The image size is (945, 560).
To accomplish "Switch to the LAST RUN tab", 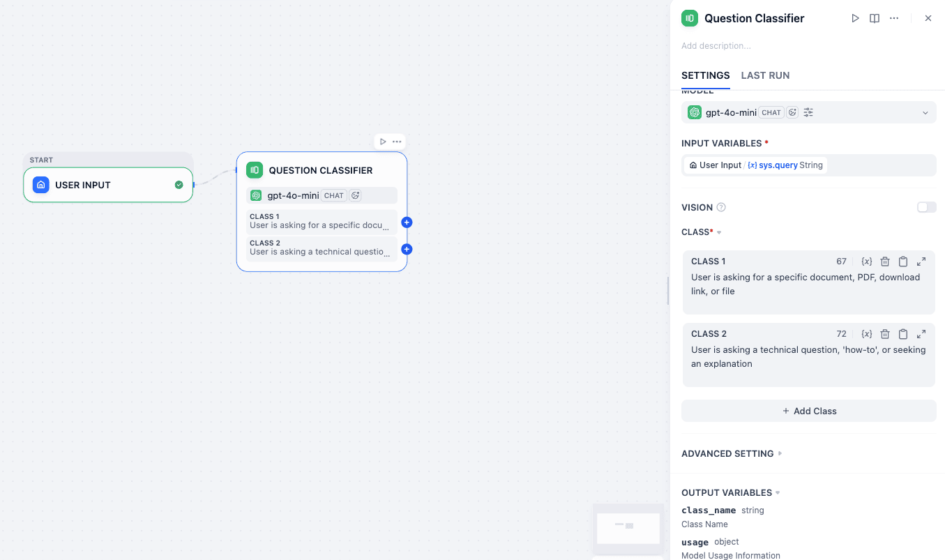I will click(x=765, y=75).
